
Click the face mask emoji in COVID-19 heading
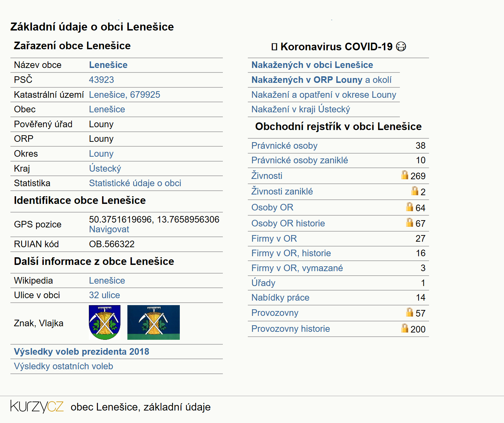[401, 46]
